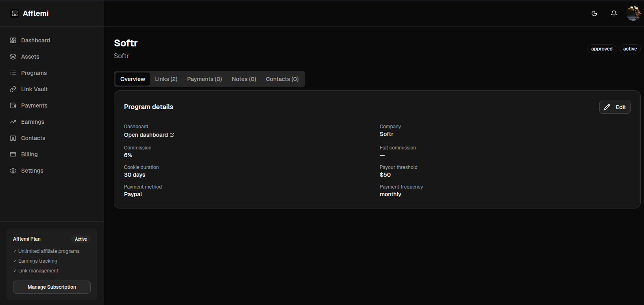Click the Payments wallet icon

coord(13,105)
